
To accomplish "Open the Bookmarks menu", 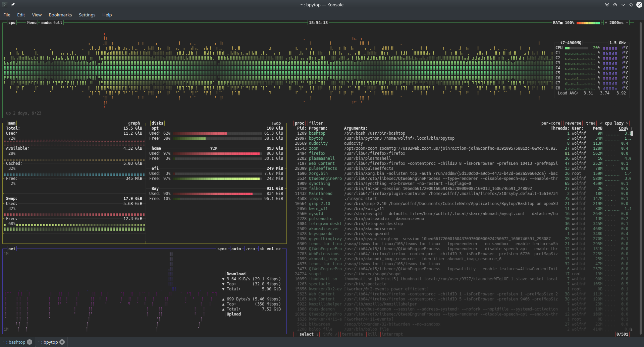I will 60,15.
